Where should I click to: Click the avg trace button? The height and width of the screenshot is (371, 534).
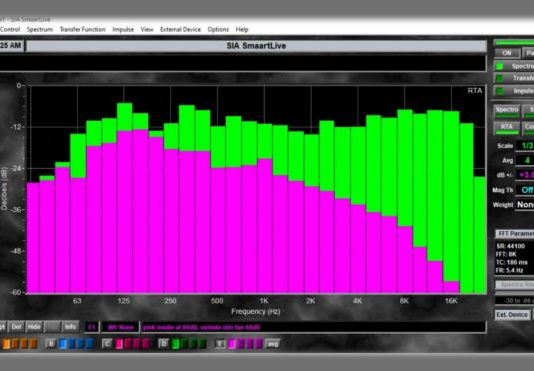click(x=272, y=344)
